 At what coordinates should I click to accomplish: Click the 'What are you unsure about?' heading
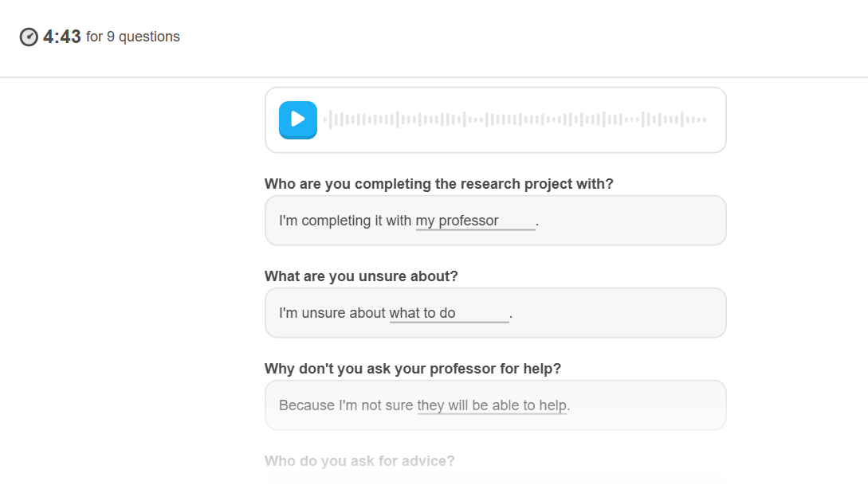point(361,276)
